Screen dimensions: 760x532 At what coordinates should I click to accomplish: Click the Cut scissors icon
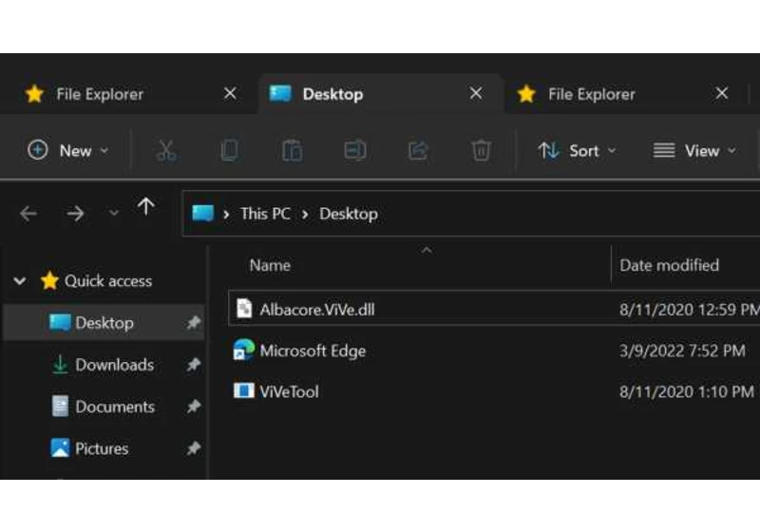point(166,151)
